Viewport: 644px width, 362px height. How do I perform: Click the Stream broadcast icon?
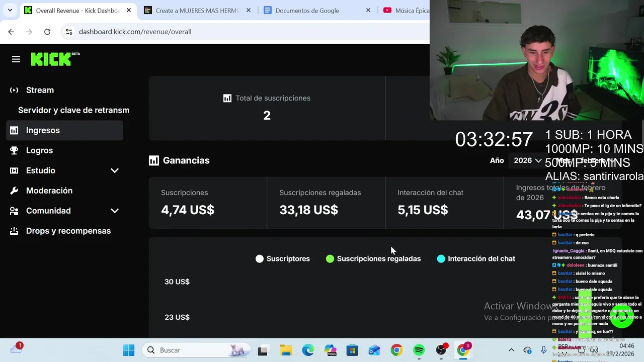[14, 90]
